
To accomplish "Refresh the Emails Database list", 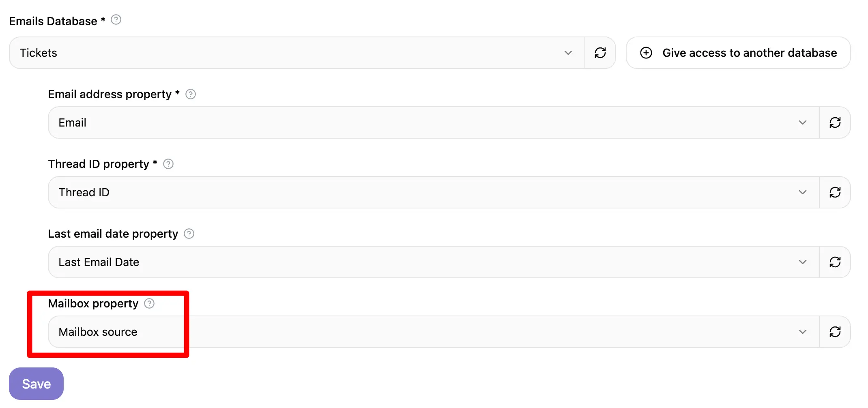I will [x=600, y=53].
